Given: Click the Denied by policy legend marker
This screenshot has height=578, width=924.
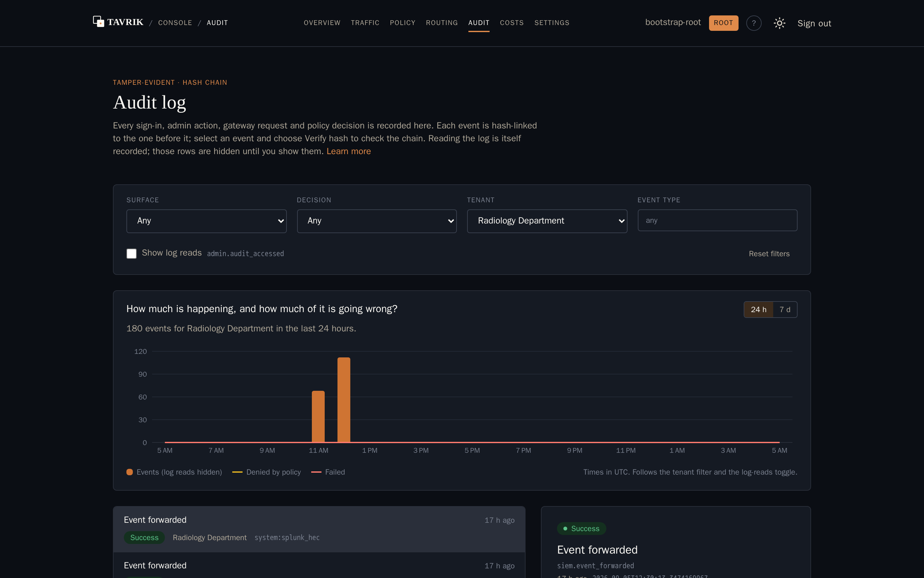Looking at the screenshot, I should [237, 472].
